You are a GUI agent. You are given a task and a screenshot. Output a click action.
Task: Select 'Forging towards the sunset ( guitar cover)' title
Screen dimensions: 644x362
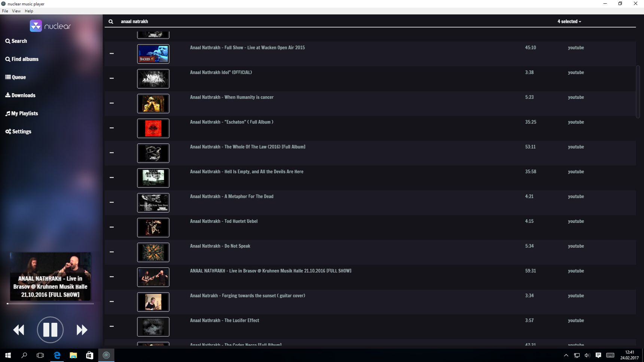(264, 296)
